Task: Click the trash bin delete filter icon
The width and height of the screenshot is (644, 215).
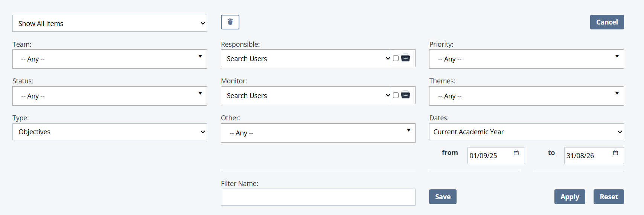Action: tap(230, 22)
